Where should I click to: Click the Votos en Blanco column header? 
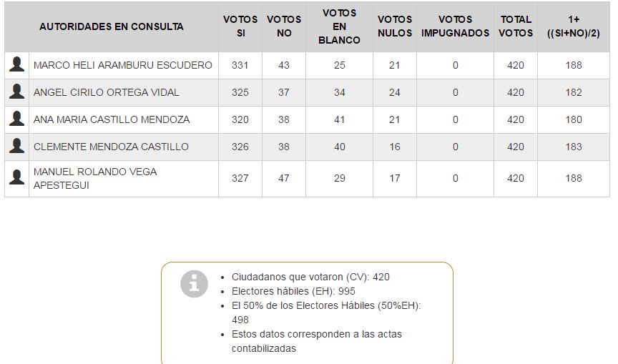click(x=339, y=26)
